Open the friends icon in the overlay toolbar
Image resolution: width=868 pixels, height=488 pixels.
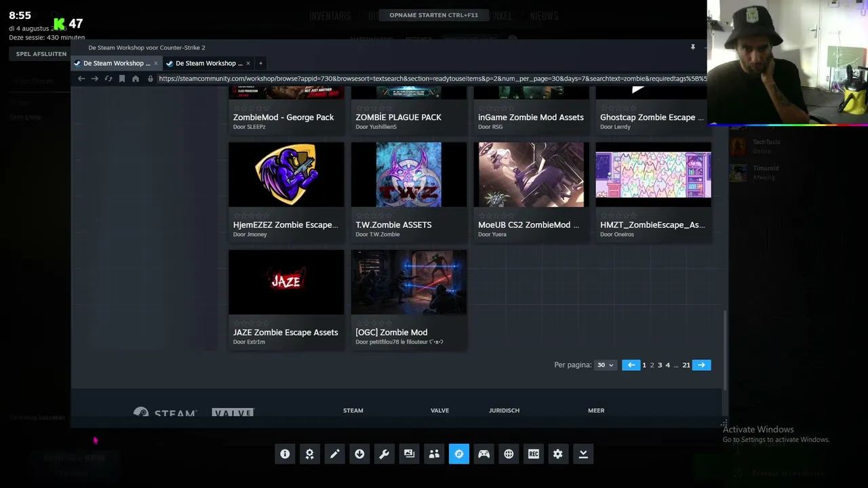(x=434, y=454)
